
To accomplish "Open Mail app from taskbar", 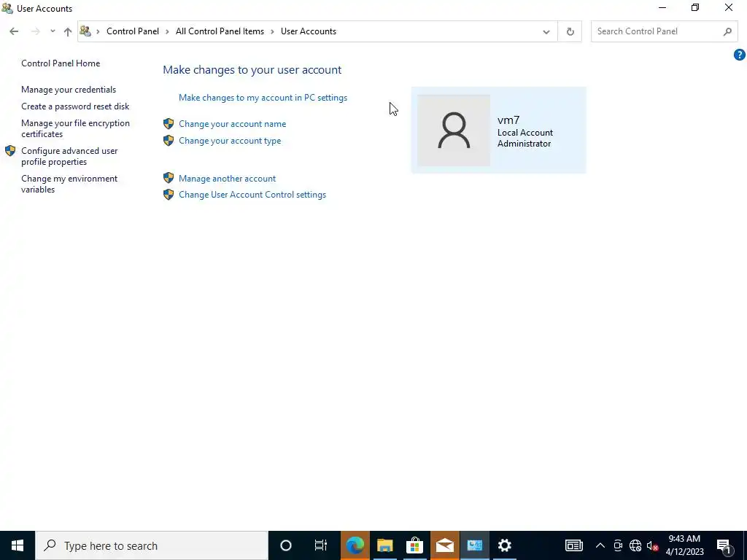I will click(445, 545).
